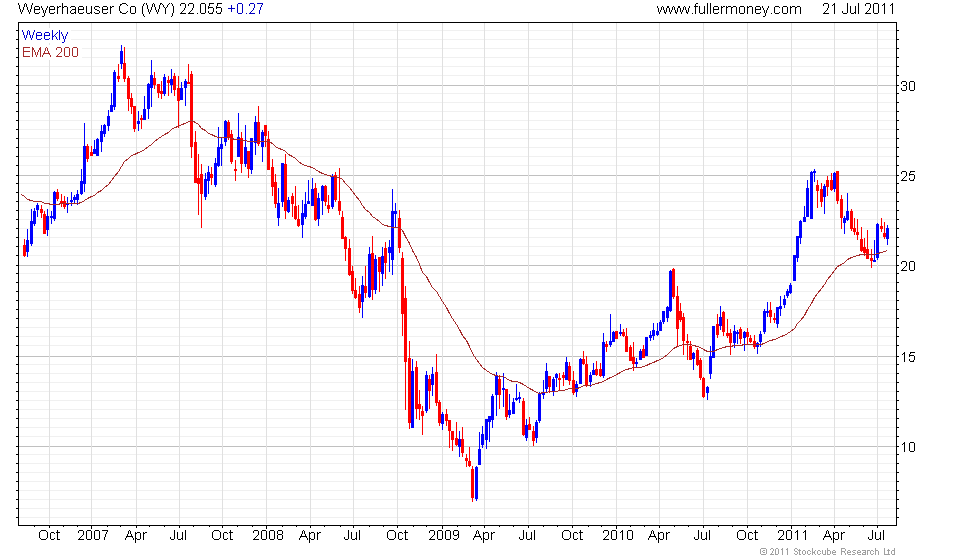Select the 2010 marker on time axis
The image size is (980, 560).
point(618,536)
